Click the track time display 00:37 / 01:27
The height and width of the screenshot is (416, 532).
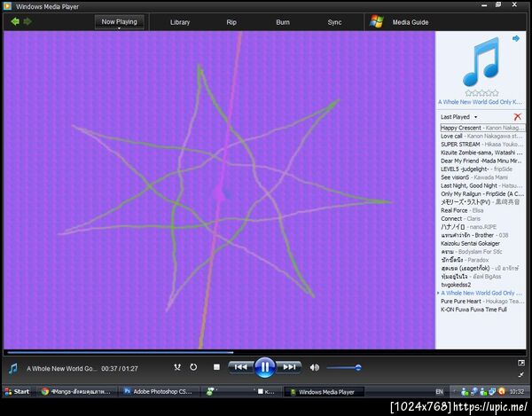click(120, 368)
